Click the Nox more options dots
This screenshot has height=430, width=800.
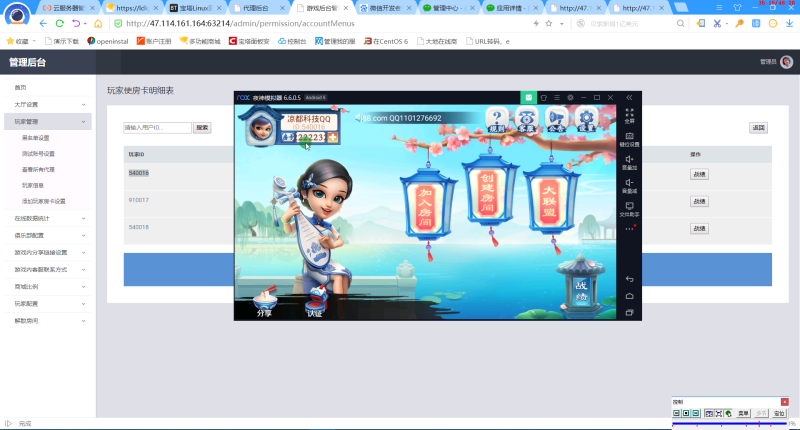coord(630,229)
